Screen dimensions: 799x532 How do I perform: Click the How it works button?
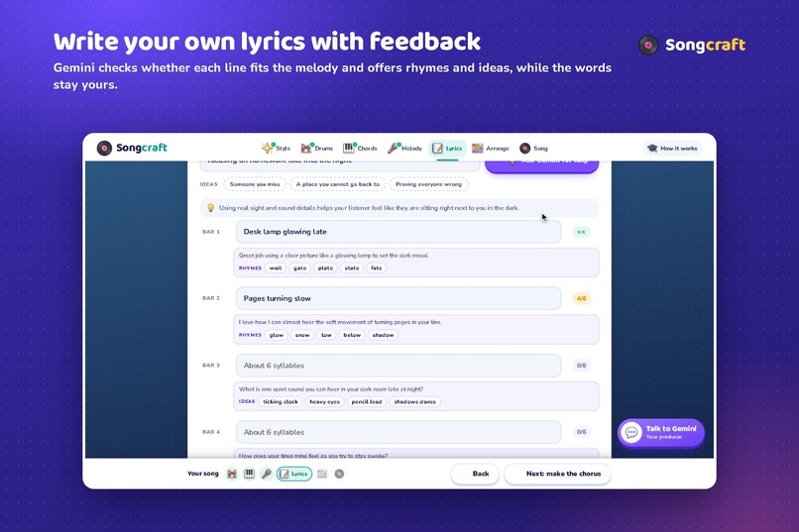[673, 149]
